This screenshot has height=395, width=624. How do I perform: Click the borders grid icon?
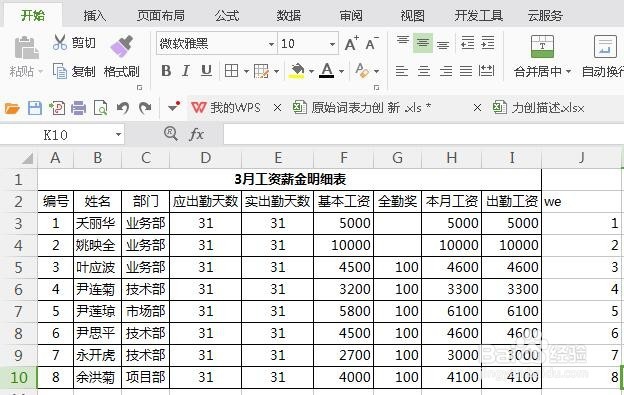pyautogui.click(x=231, y=71)
